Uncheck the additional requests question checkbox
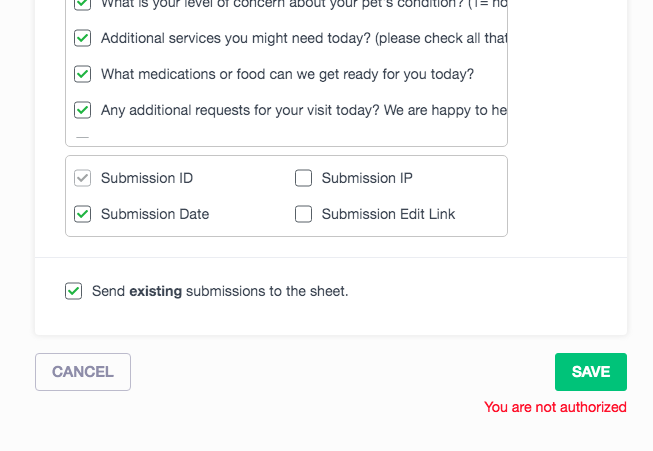The width and height of the screenshot is (653, 451). click(83, 110)
